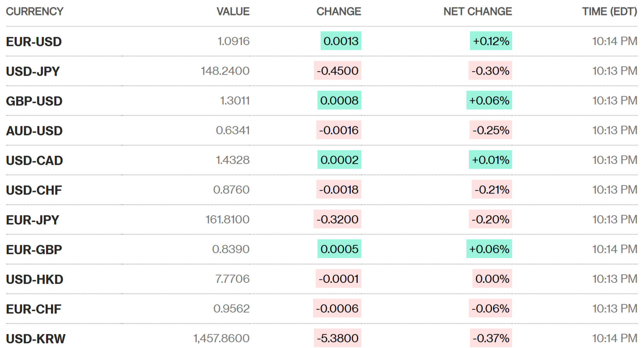The image size is (644, 348).
Task: Open the AUD-USD quote page
Action: (x=34, y=131)
